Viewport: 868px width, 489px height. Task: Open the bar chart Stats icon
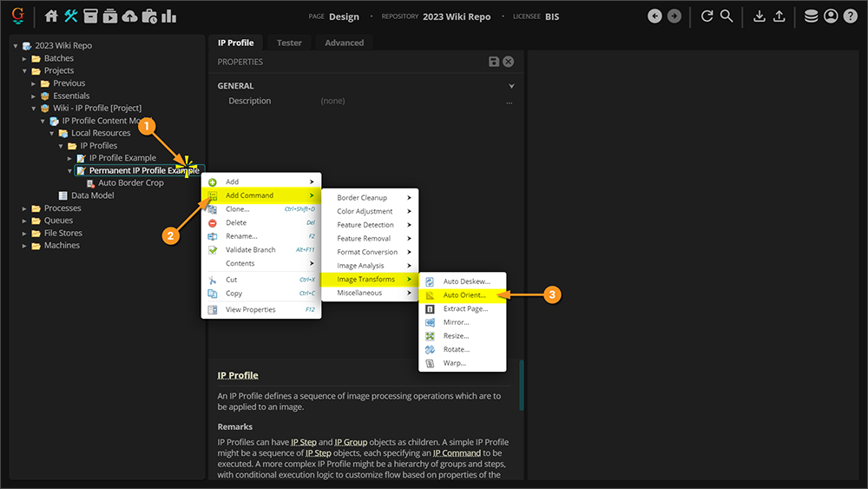click(x=169, y=16)
